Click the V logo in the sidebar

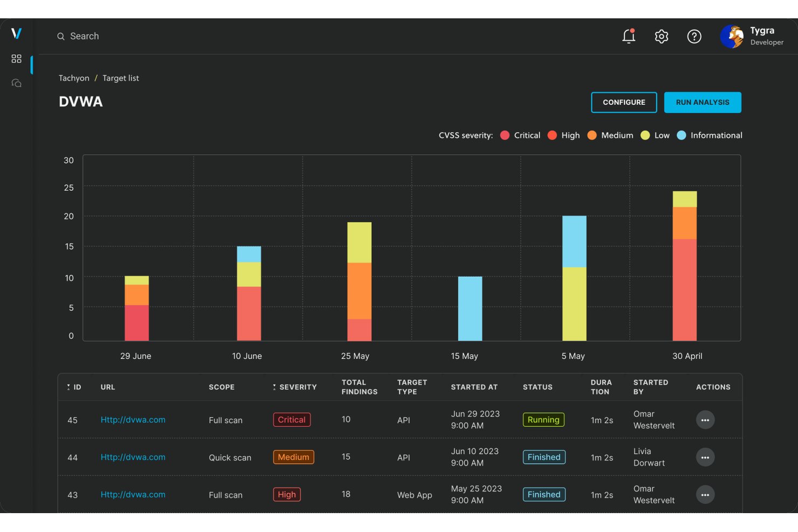16,33
